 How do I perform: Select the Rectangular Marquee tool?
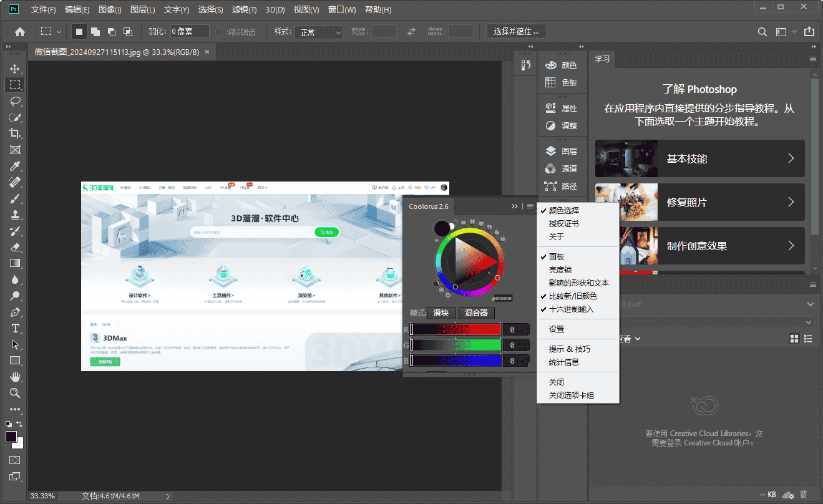coord(15,85)
